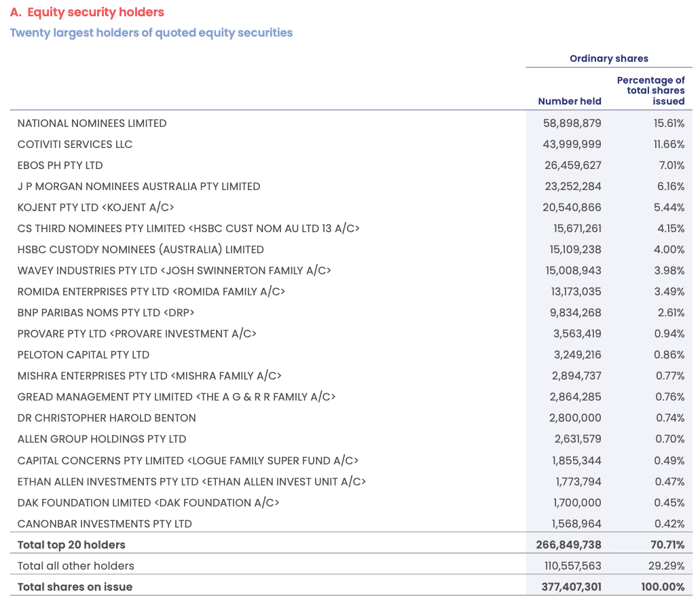Select PROVARE PTY LTD holder name
Screen dimensions: 700x609
137,333
